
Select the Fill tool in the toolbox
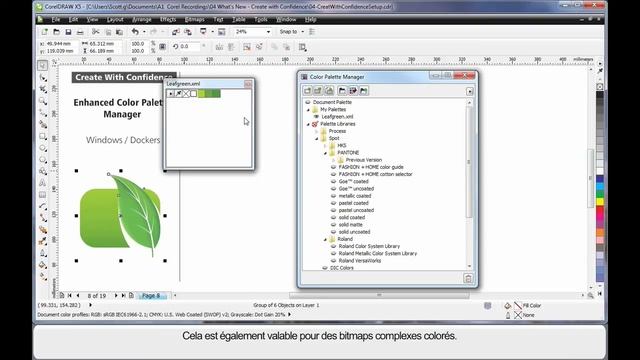[42, 265]
